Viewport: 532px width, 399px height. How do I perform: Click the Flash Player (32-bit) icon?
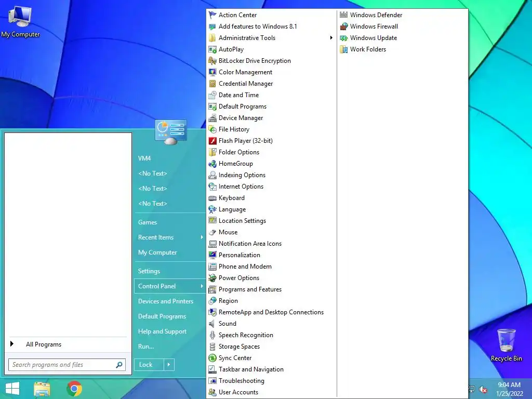coord(212,141)
